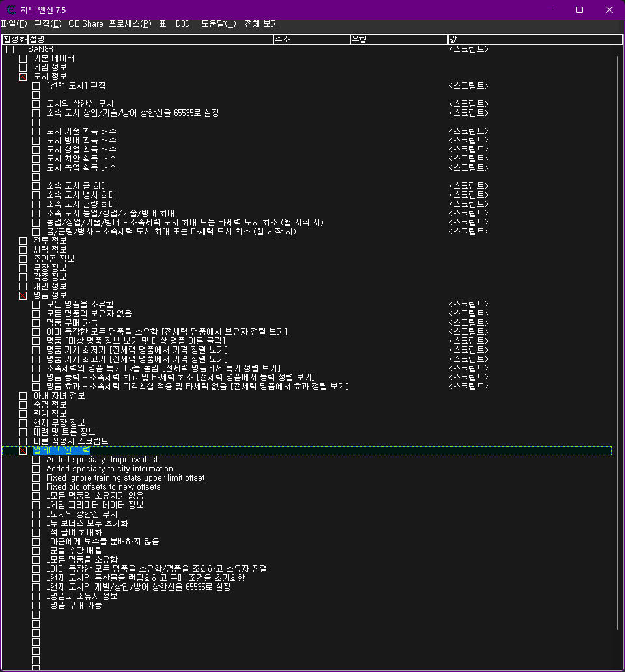Collapse the 도시 정보 group checkbox
This screenshot has height=672, width=625.
[x=23, y=77]
